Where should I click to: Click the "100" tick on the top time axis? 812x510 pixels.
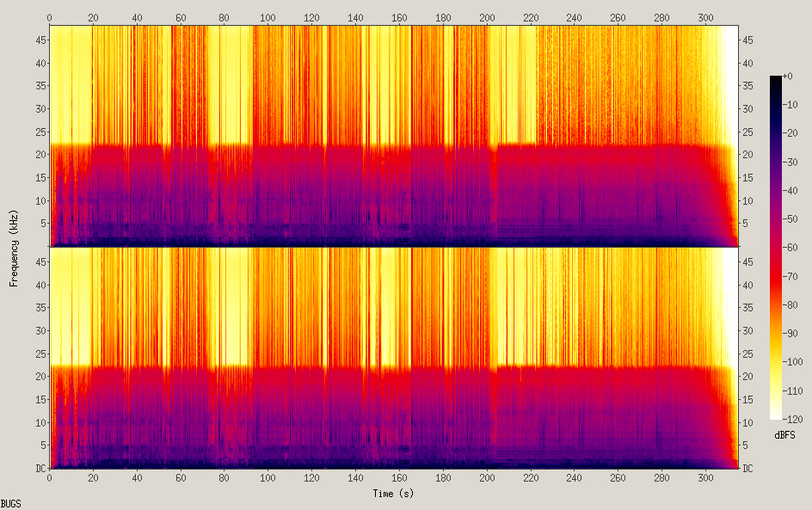268,17
